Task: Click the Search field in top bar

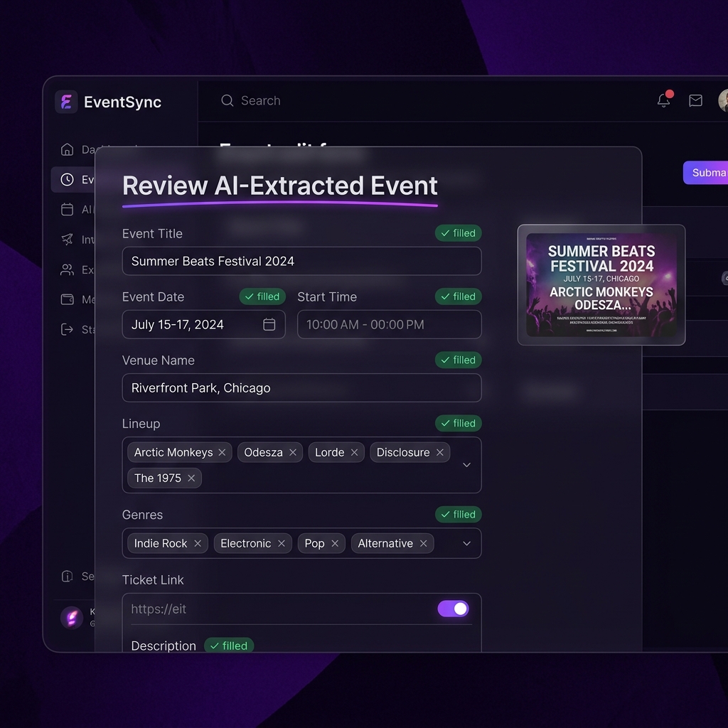Action: click(x=260, y=100)
